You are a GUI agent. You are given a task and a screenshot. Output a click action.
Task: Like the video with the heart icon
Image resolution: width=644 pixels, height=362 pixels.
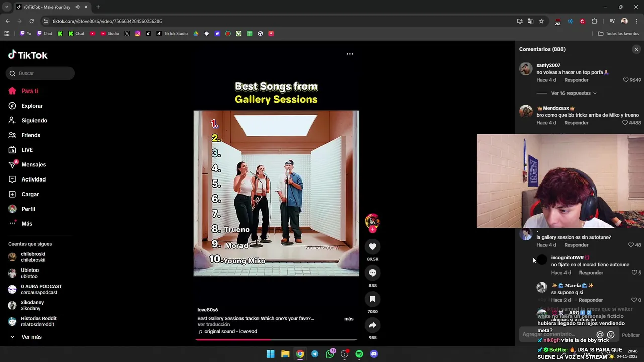[372, 246]
